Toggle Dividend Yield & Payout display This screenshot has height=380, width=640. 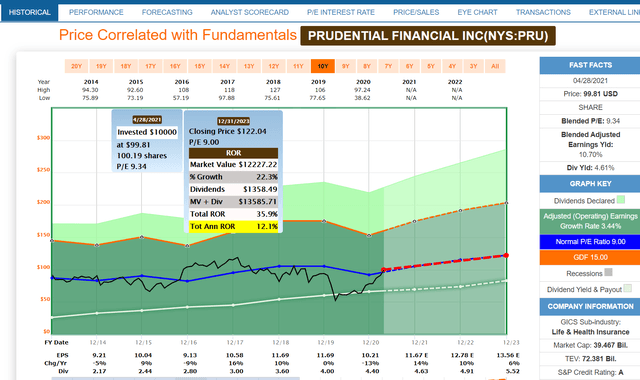[x=590, y=289]
